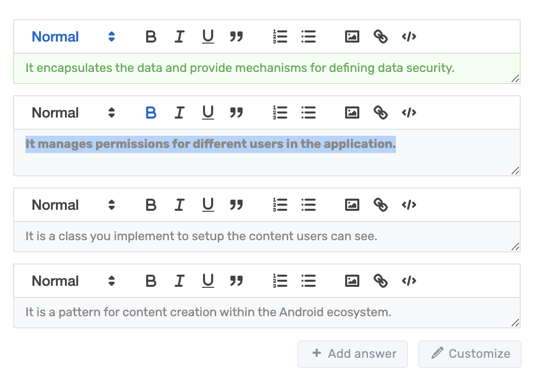Toggle italic in the second answer toolbar
Screen dimensions: 540x376
click(179, 113)
